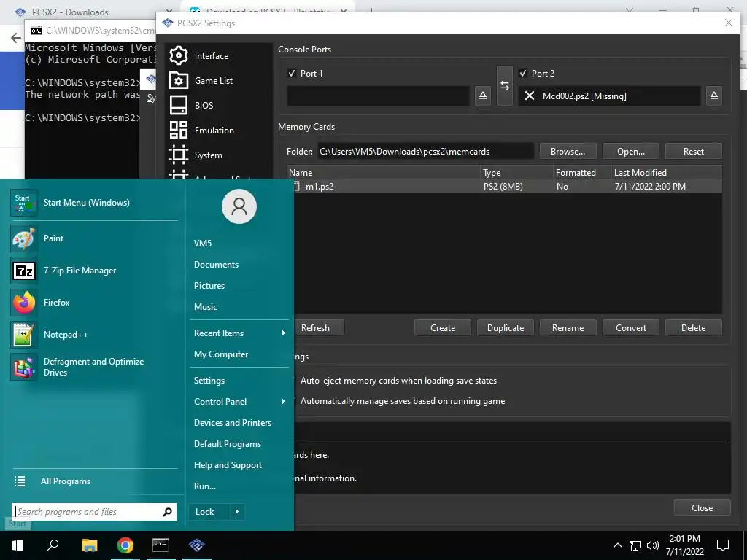Viewport: 747px width, 560px height.
Task: Switch to Command Prompt on taskbar
Action: (160, 545)
